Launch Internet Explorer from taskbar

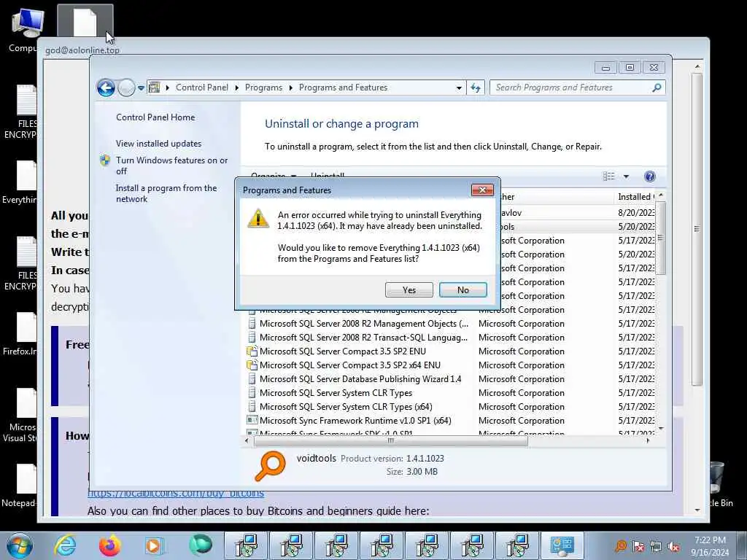click(65, 545)
